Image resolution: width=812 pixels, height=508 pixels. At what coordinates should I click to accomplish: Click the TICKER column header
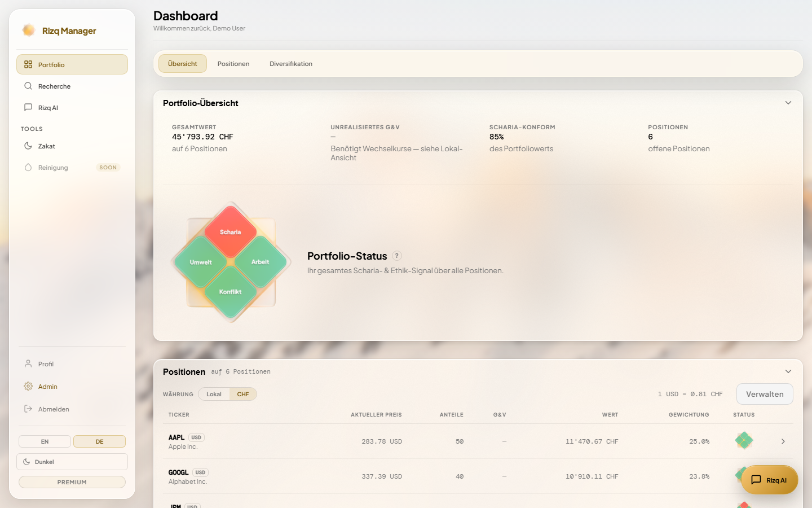coord(179,415)
